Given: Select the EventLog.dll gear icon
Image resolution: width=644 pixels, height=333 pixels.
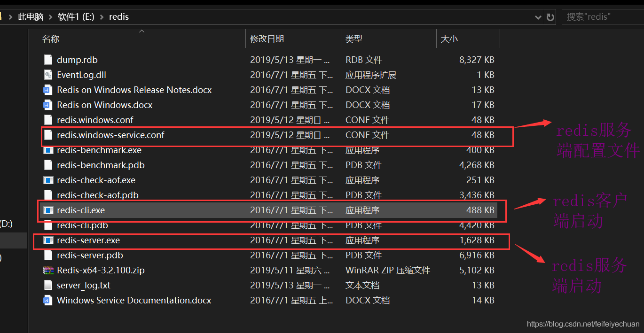Looking at the screenshot, I should [x=47, y=75].
